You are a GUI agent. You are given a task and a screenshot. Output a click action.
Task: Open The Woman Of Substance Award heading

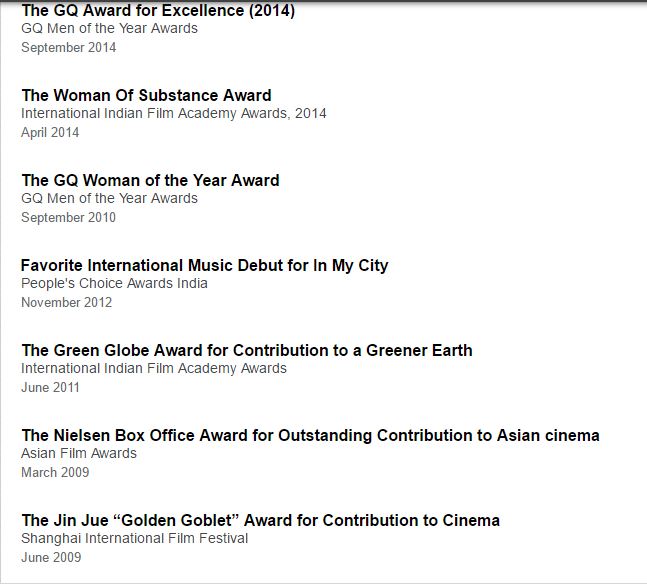tap(146, 96)
